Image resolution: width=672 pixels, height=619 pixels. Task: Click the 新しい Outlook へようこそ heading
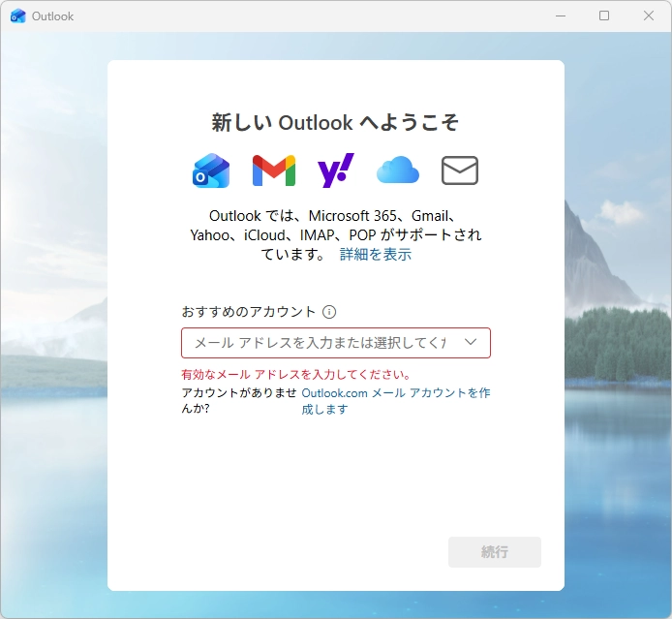coord(336,123)
